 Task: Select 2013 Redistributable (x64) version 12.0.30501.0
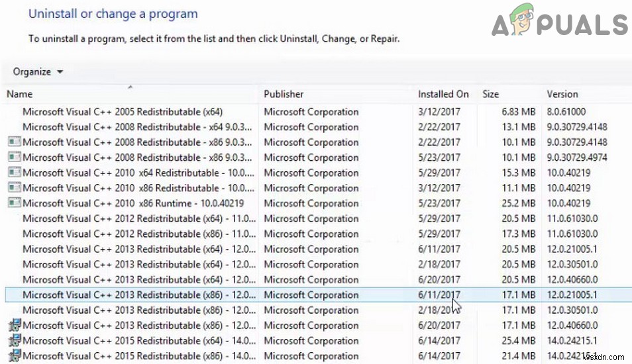136,264
